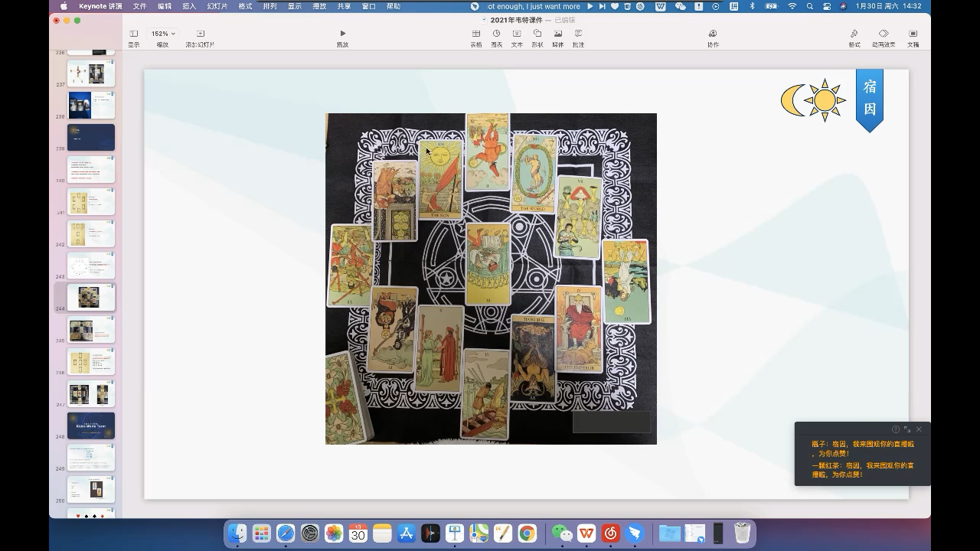Viewport: 980px width, 551px height.
Task: Select slide 240 thumbnail
Action: [91, 170]
